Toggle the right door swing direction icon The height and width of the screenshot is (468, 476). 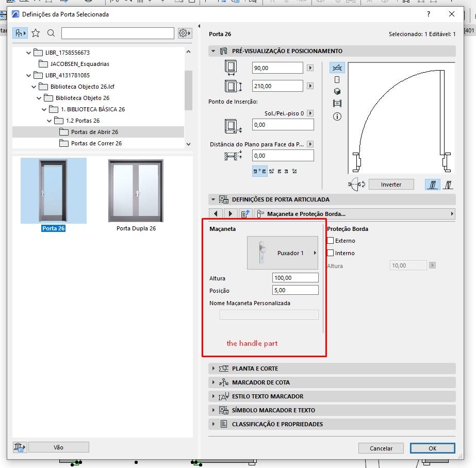(448, 184)
